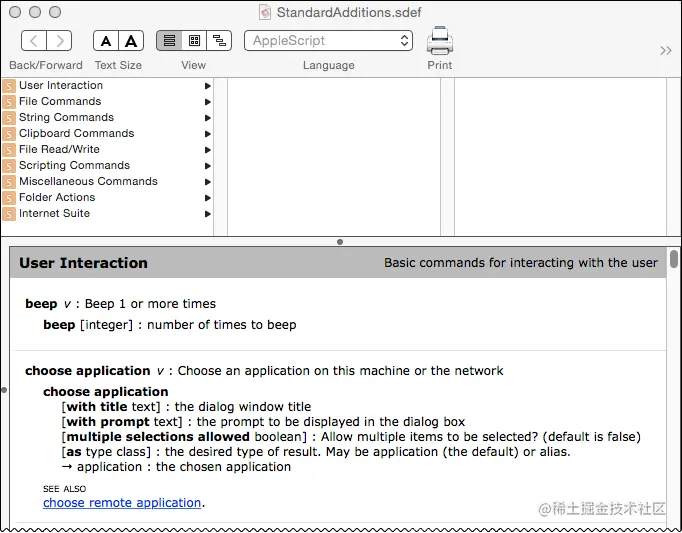Select the Internet Suite row

tap(107, 213)
